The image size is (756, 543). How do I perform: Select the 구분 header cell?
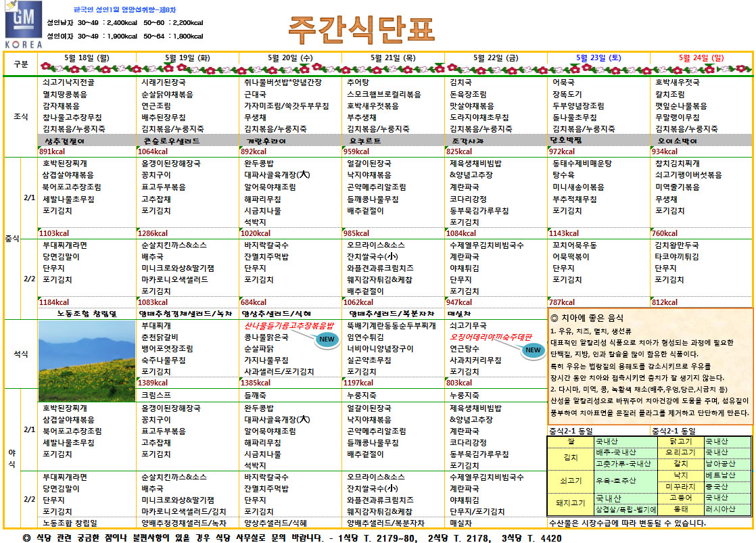pyautogui.click(x=21, y=63)
